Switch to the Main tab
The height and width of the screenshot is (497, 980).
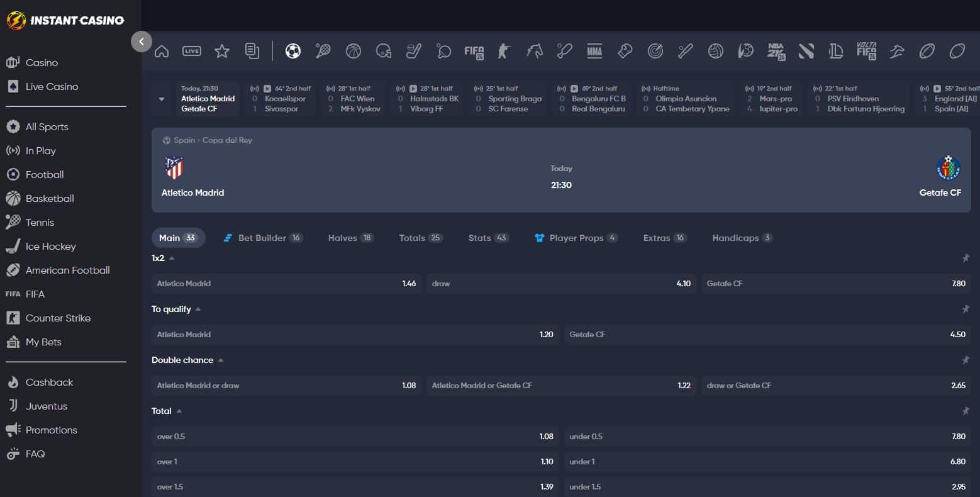[178, 238]
